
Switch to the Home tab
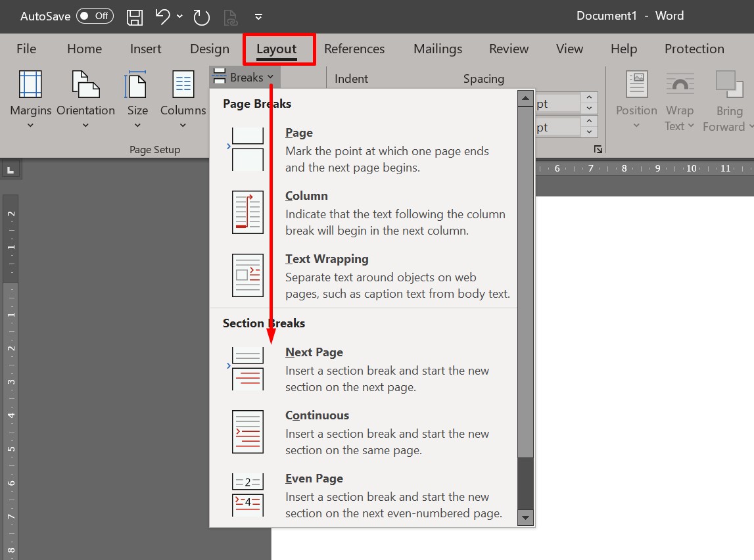point(84,49)
